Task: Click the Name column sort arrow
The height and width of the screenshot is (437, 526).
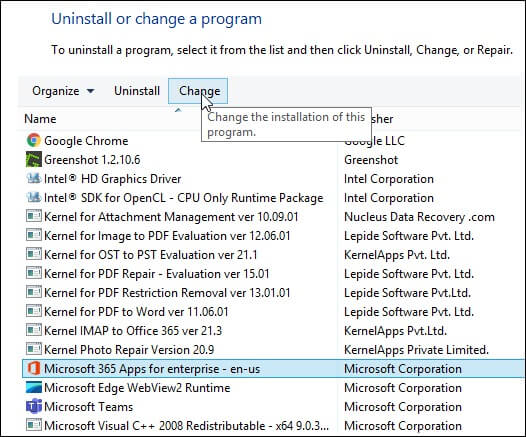Action: (x=178, y=110)
